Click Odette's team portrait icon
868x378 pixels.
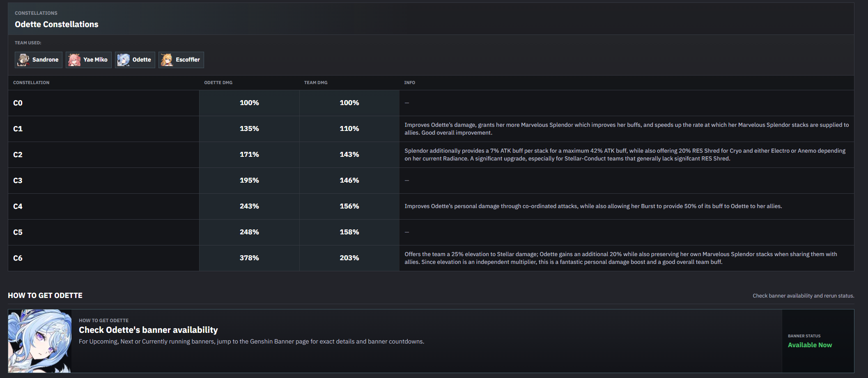tap(124, 60)
